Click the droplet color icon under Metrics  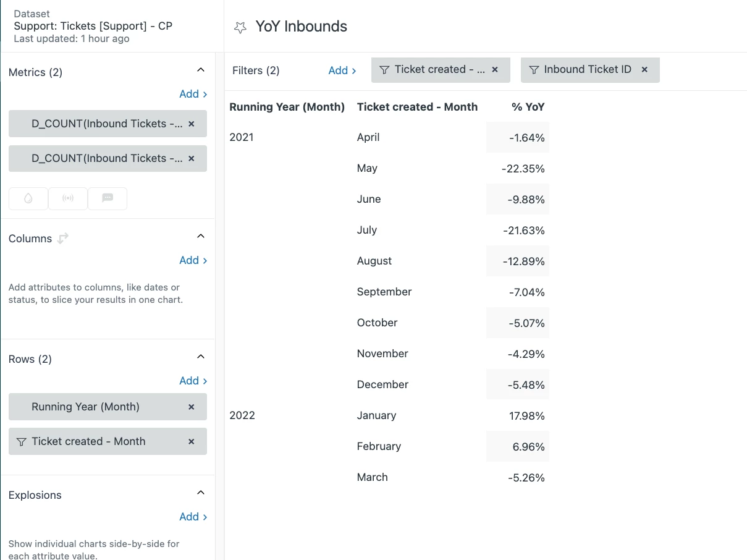(28, 198)
